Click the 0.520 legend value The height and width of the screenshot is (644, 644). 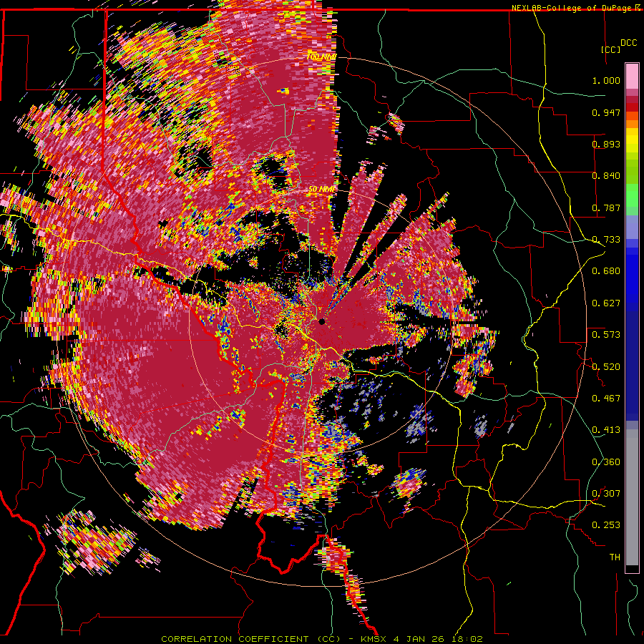606,367
